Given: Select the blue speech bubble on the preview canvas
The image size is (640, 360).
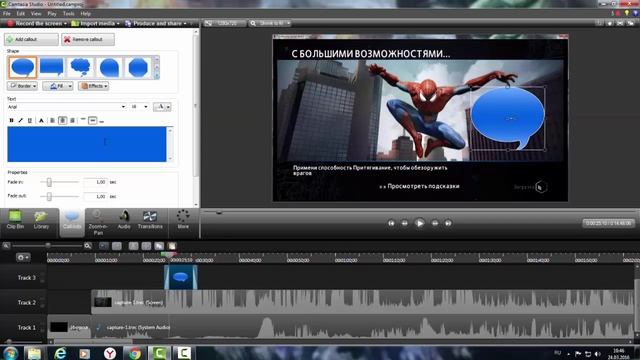Looking at the screenshot, I should coord(507,118).
